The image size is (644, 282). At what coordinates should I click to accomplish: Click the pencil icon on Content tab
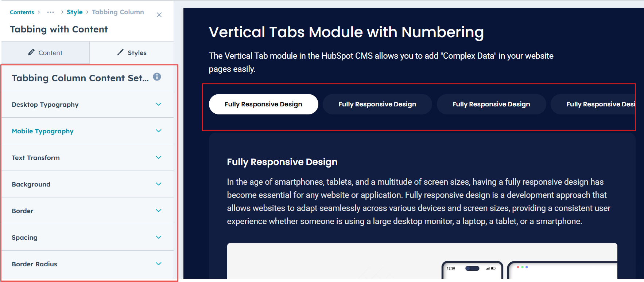pos(31,52)
